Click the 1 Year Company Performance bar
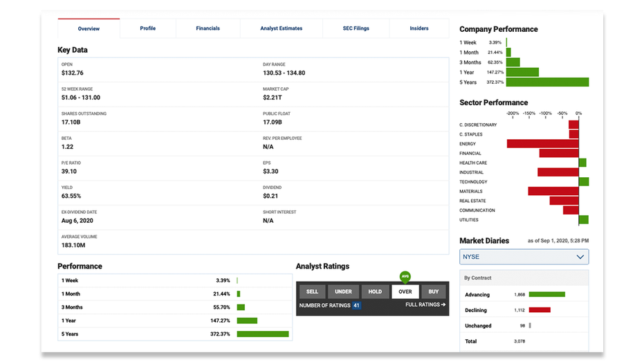 [522, 72]
